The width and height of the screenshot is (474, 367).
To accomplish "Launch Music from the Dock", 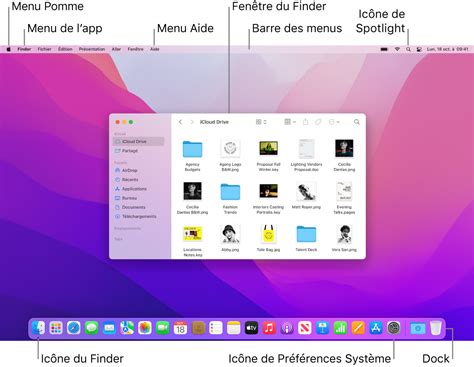I will (269, 328).
